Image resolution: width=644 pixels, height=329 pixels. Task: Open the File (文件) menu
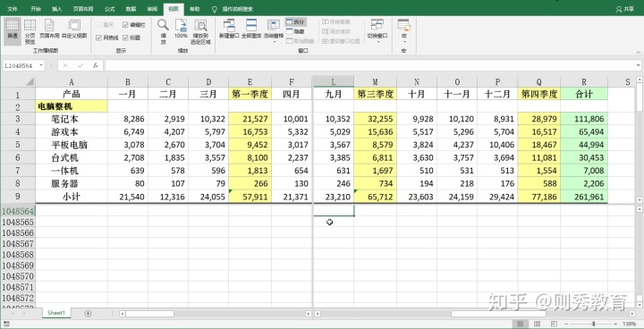13,9
